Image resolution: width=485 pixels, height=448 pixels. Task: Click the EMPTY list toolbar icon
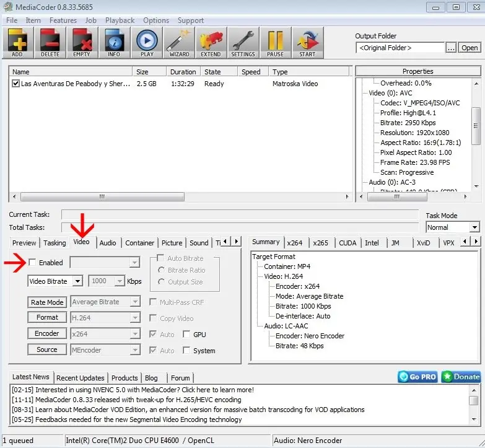click(x=82, y=43)
